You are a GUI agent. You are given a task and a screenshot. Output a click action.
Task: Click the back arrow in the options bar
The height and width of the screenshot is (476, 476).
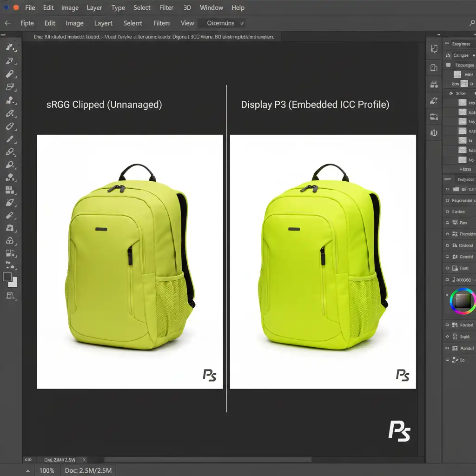click(x=7, y=23)
